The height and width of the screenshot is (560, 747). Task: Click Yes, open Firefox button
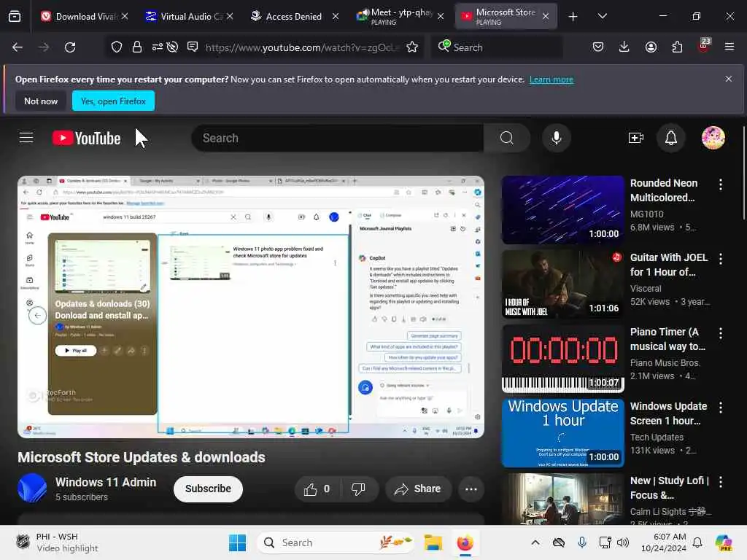(113, 101)
